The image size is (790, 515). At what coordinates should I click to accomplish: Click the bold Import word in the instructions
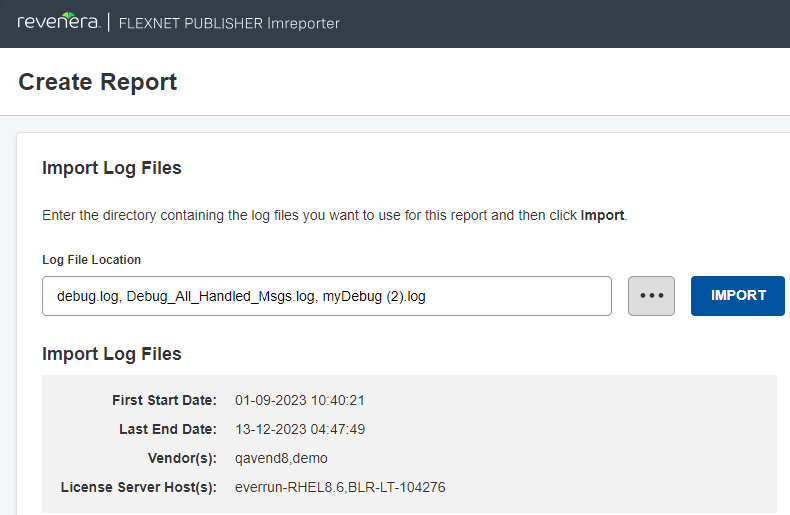[602, 215]
